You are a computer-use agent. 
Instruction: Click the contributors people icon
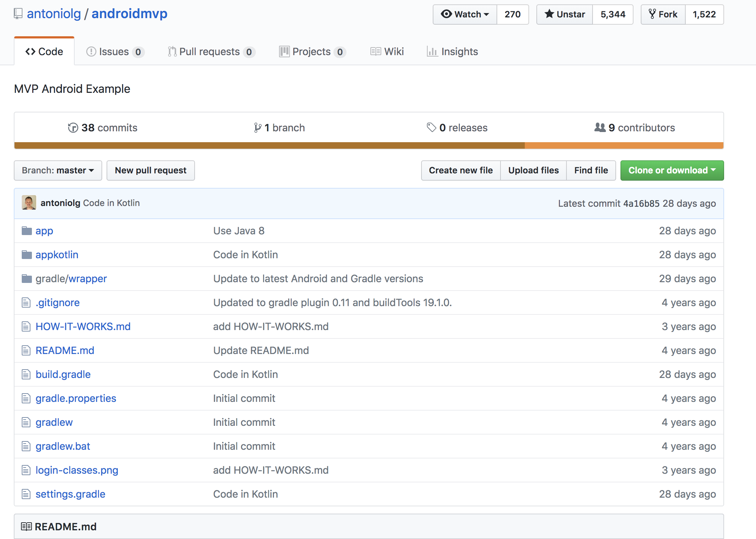tap(600, 127)
